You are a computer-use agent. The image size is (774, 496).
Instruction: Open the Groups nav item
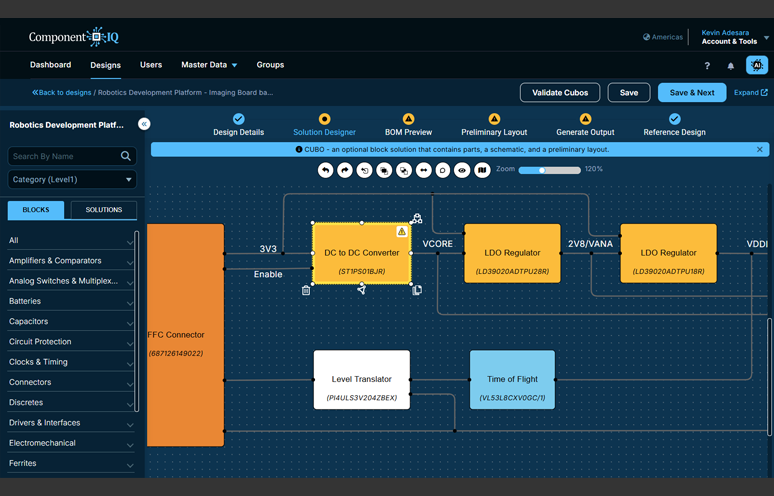[x=270, y=65]
